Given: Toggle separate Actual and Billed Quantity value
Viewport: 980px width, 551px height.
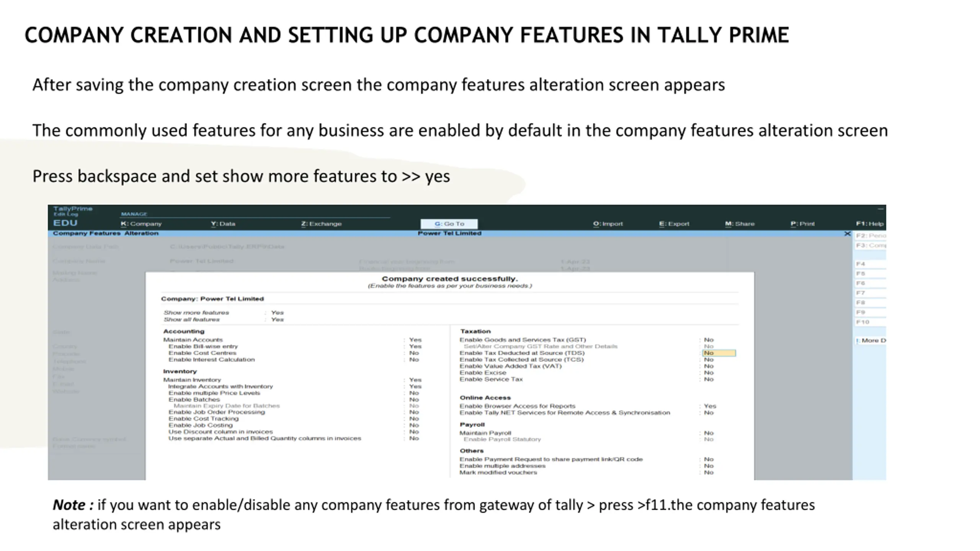Looking at the screenshot, I should pos(414,439).
